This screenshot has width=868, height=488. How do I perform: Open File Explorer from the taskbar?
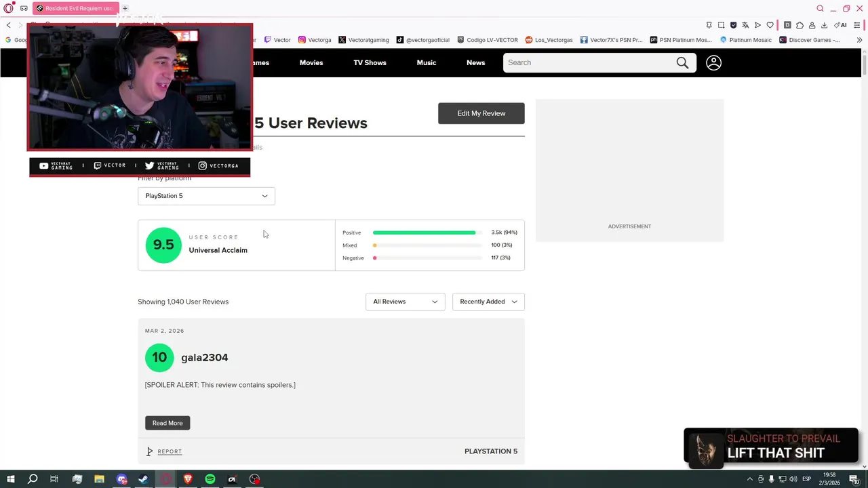pos(99,479)
